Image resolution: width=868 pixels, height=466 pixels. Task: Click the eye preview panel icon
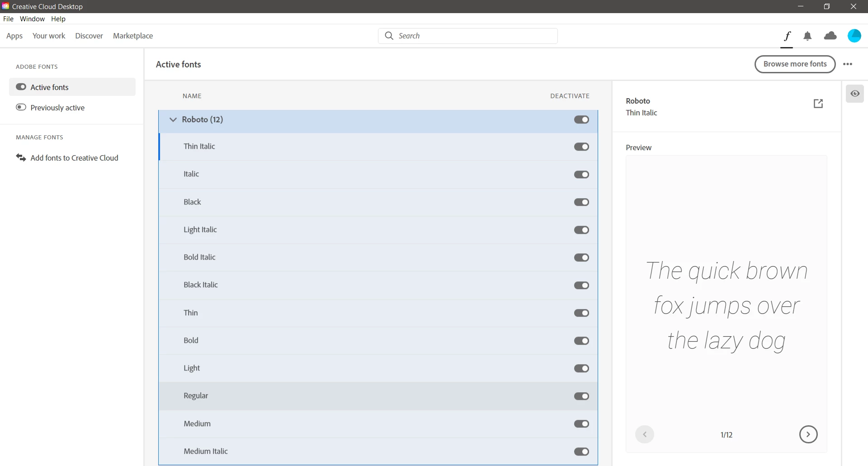click(x=855, y=94)
